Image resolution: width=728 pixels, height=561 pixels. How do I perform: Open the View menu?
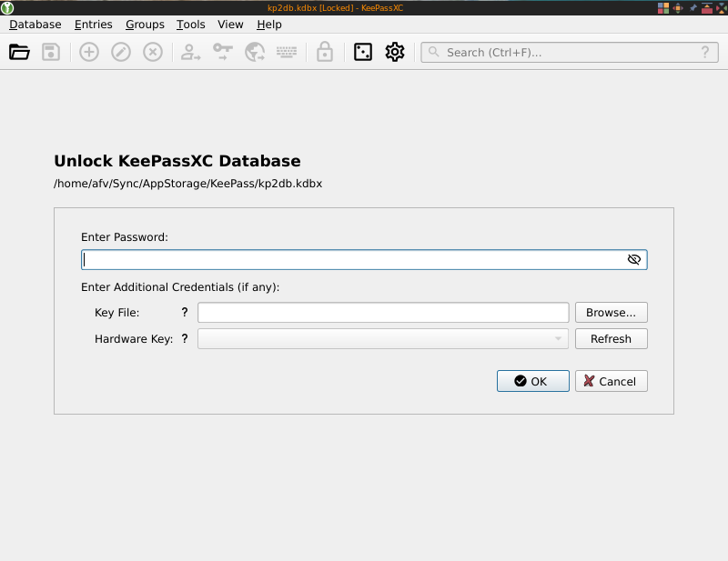(x=230, y=25)
